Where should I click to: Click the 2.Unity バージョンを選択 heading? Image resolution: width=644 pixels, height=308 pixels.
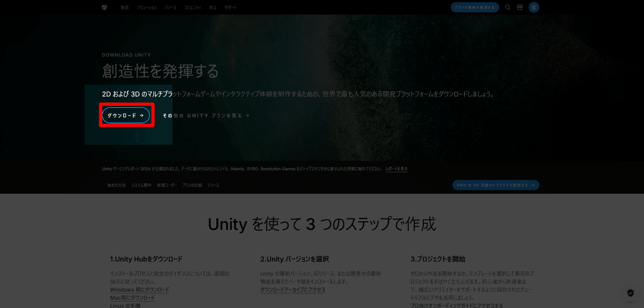(295, 259)
